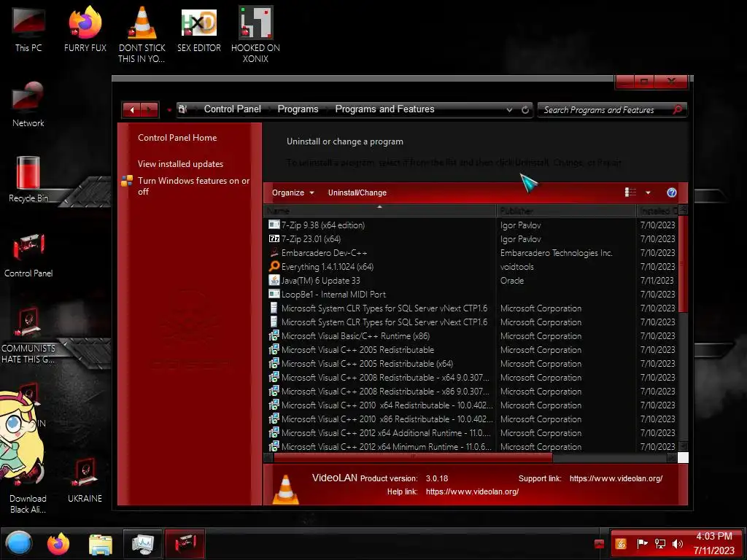Select Java(TM) 6 Update 33 row
The height and width of the screenshot is (560, 747).
tap(471, 281)
